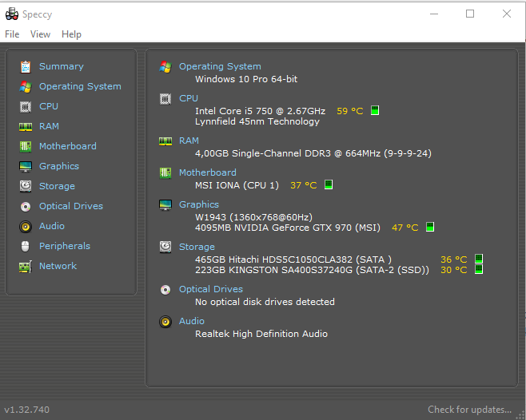The width and height of the screenshot is (526, 420).
Task: Open Motherboard section from sidebar
Action: 68,146
